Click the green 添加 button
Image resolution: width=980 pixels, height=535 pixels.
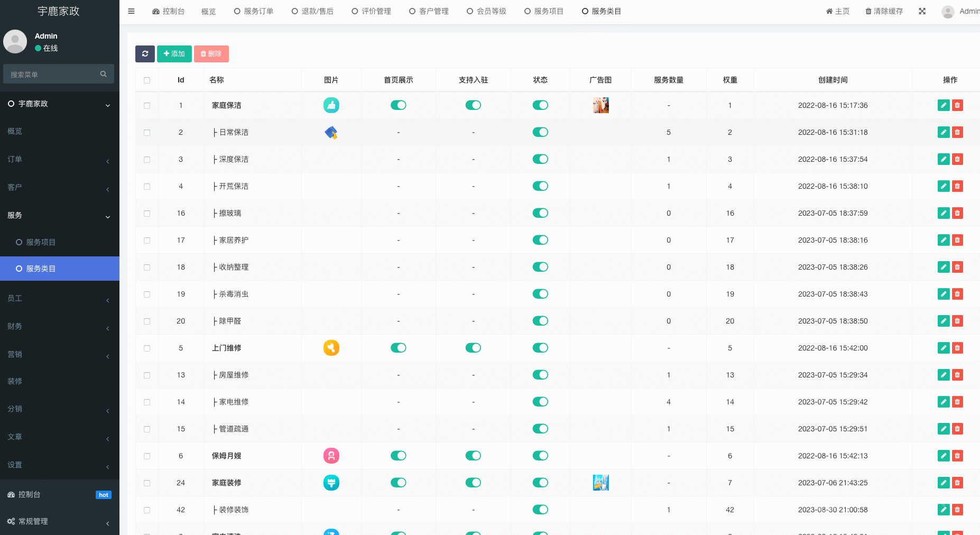(x=174, y=54)
